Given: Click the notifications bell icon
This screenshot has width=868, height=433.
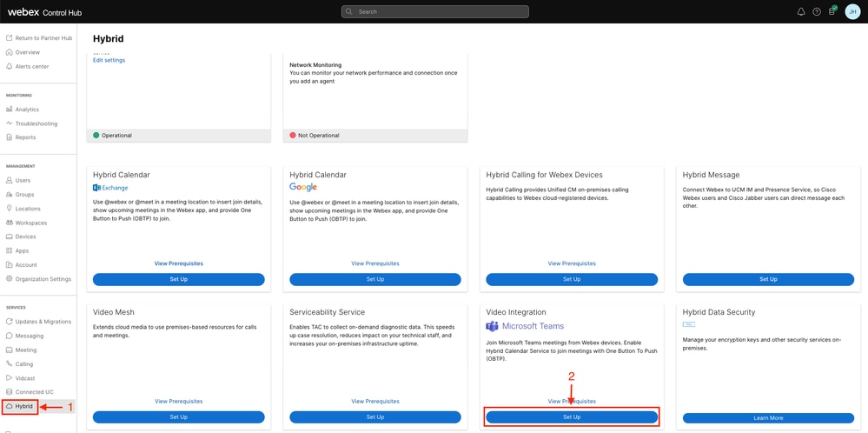Looking at the screenshot, I should click(x=800, y=11).
